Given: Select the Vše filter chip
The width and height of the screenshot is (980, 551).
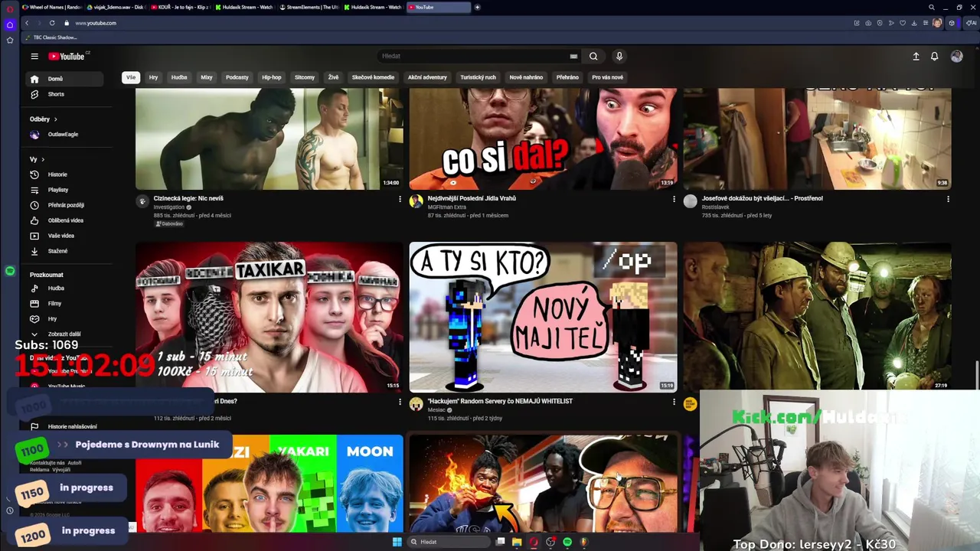Looking at the screenshot, I should (131, 77).
